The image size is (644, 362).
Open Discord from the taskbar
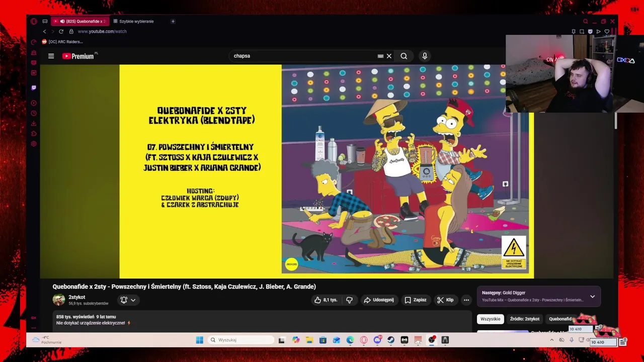tap(377, 340)
